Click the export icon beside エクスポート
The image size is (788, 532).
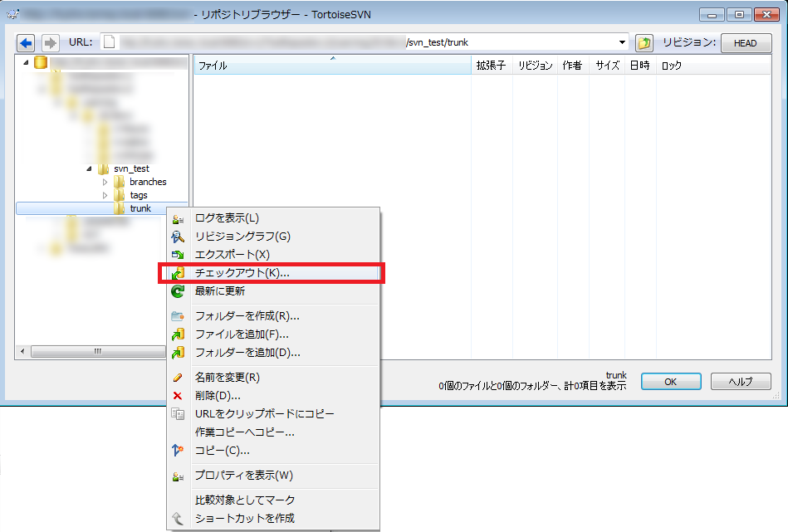pyautogui.click(x=178, y=255)
